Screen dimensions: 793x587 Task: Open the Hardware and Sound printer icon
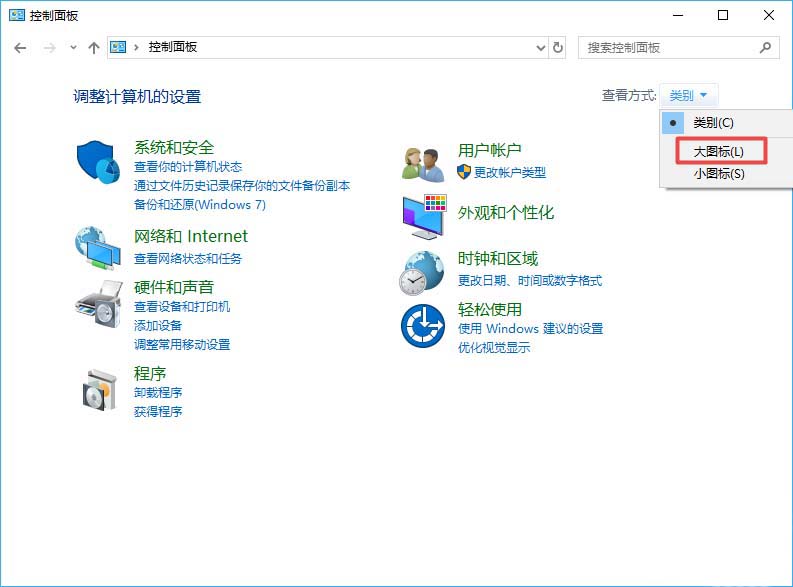[99, 304]
